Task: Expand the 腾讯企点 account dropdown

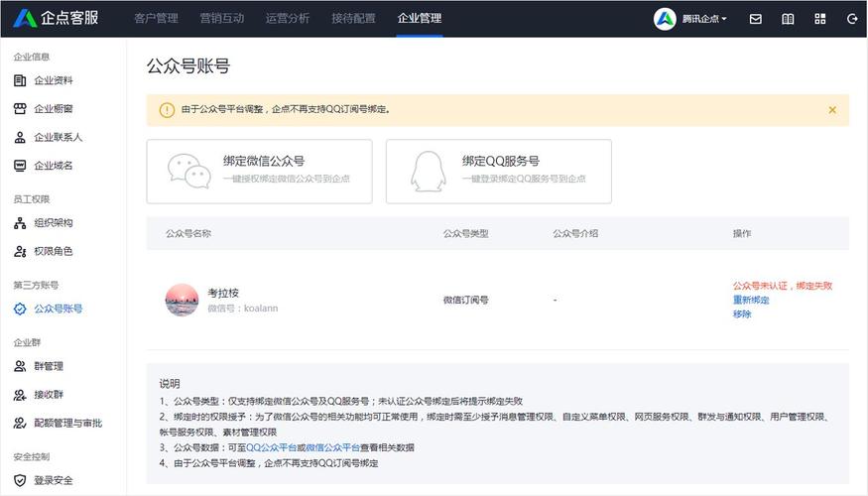Action: click(x=704, y=19)
